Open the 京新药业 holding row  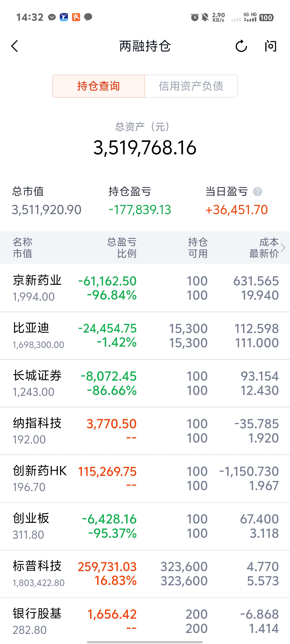tap(145, 288)
